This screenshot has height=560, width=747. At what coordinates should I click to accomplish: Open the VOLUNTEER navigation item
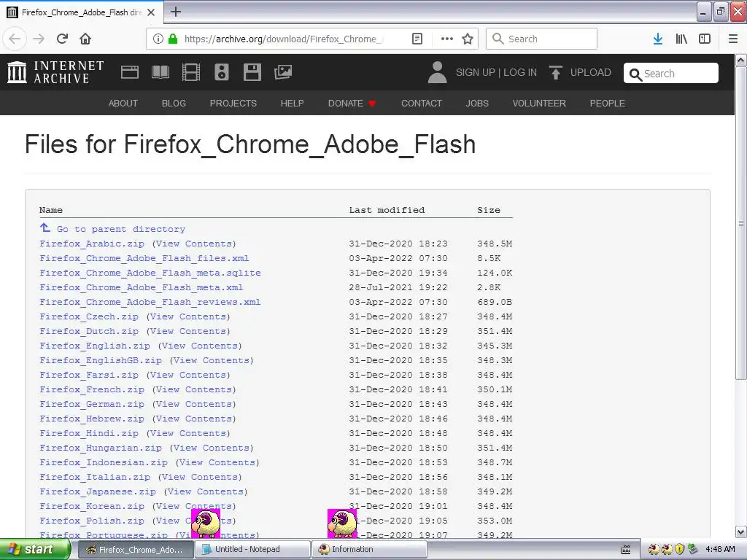[539, 104]
